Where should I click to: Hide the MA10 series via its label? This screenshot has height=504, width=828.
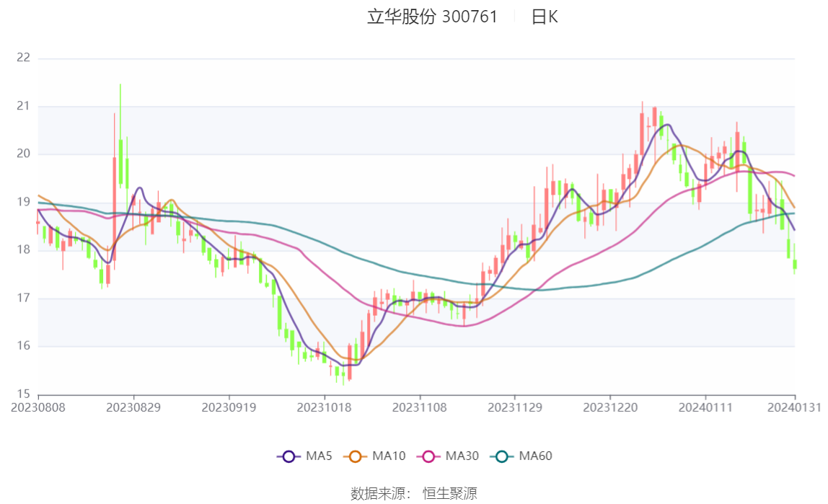click(389, 456)
